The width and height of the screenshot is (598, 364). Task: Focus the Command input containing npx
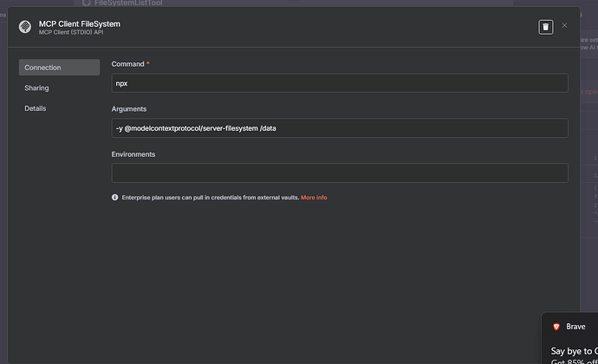[x=340, y=83]
